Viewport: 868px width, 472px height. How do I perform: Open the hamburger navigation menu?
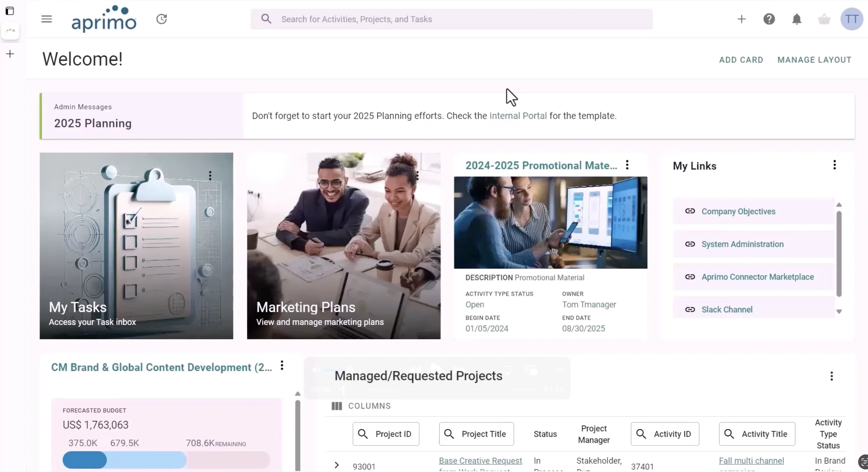[46, 19]
